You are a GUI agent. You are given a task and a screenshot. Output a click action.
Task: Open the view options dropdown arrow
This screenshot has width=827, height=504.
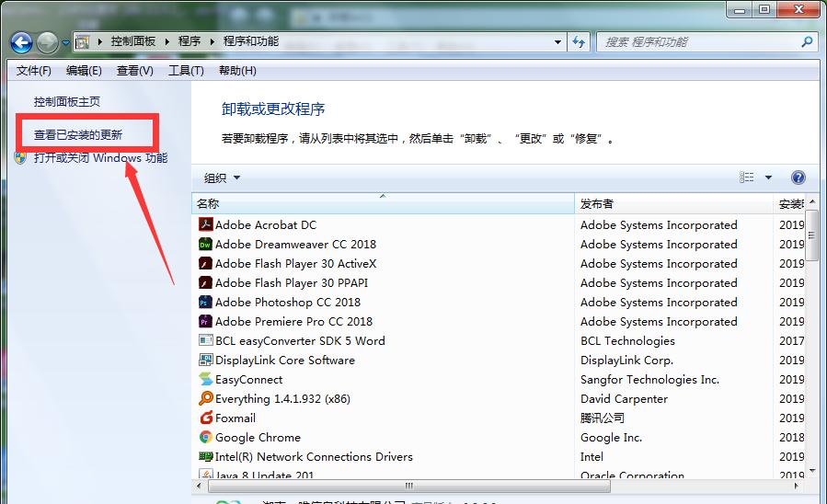point(768,178)
